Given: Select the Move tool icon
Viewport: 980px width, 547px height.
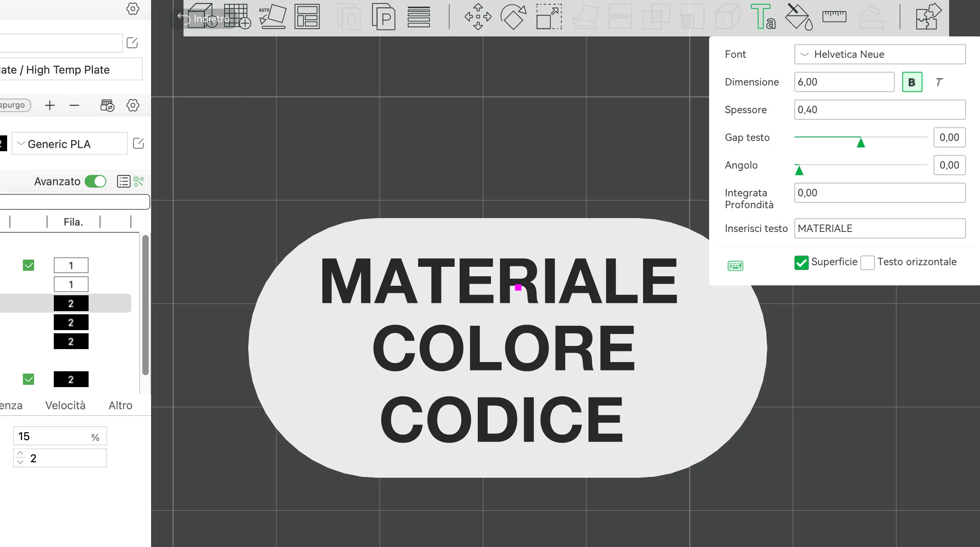Looking at the screenshot, I should pos(478,17).
